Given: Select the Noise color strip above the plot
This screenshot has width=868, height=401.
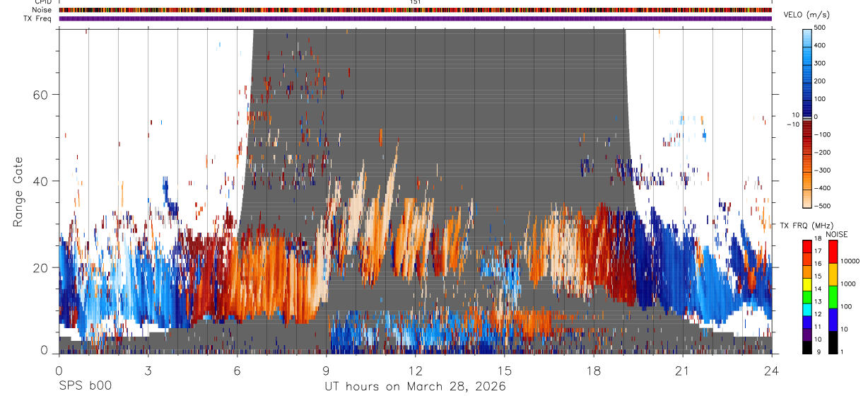Looking at the screenshot, I should click(416, 11).
